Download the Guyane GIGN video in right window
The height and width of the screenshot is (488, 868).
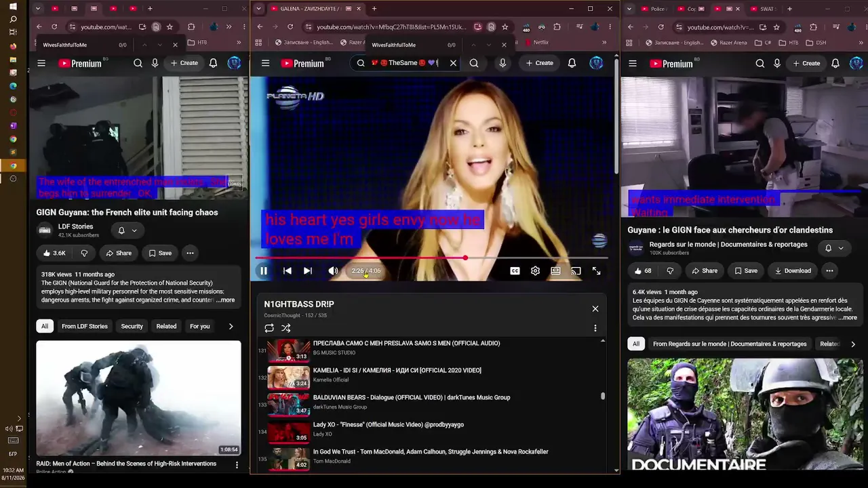point(793,271)
